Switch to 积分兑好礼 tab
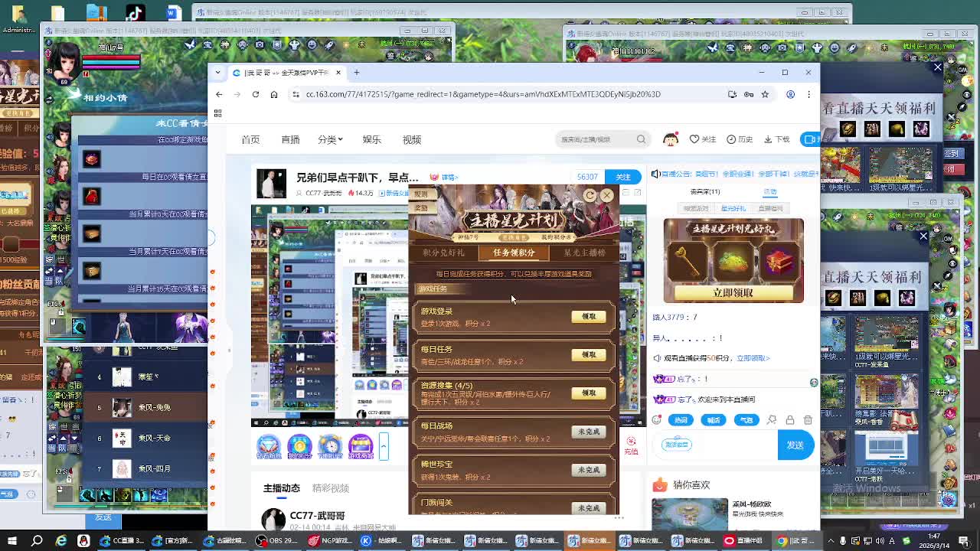The width and height of the screenshot is (980, 551). (444, 253)
